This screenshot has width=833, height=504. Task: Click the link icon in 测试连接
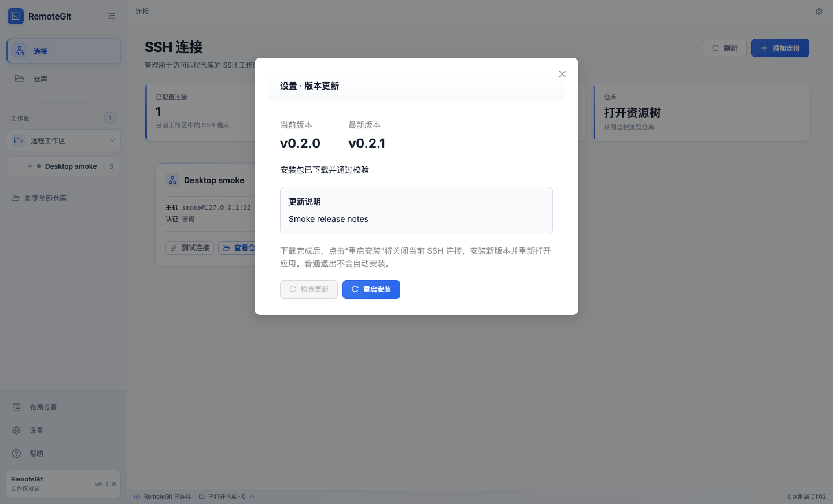pyautogui.click(x=174, y=248)
